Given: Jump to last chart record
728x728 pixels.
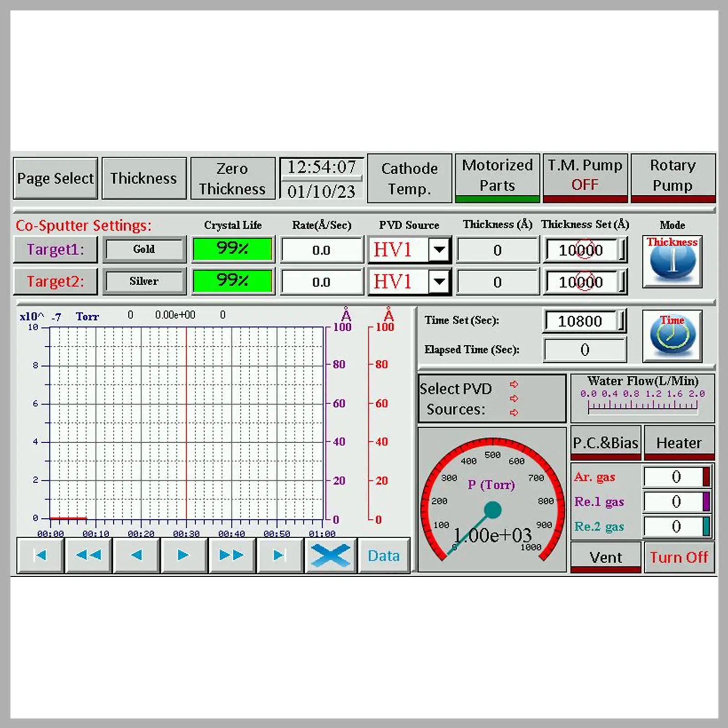Looking at the screenshot, I should 279,555.
